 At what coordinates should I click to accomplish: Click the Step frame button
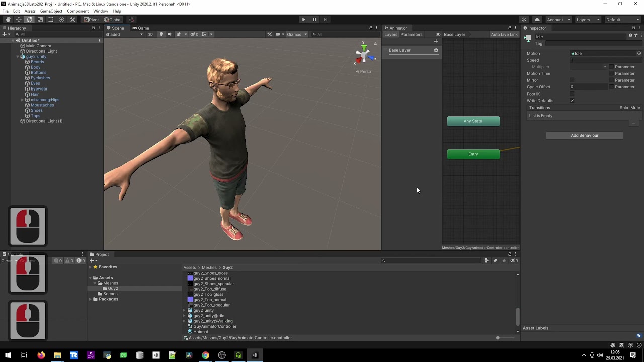(x=325, y=20)
